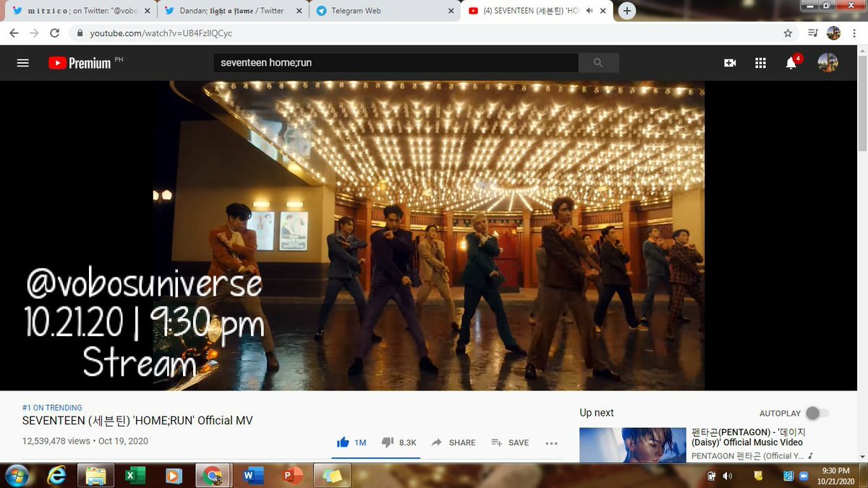Like the video with thumbs up

(x=352, y=442)
